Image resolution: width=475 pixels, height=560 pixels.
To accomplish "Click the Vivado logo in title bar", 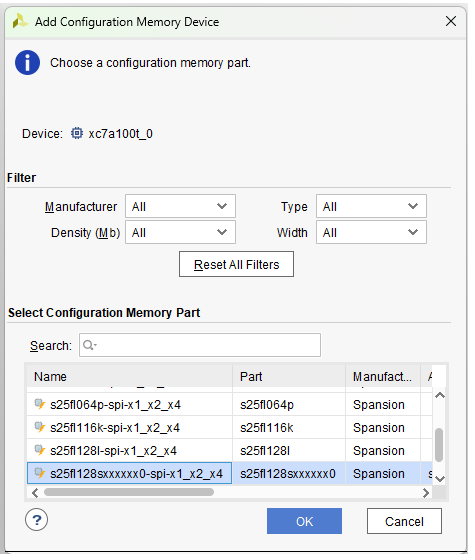I will [20, 21].
